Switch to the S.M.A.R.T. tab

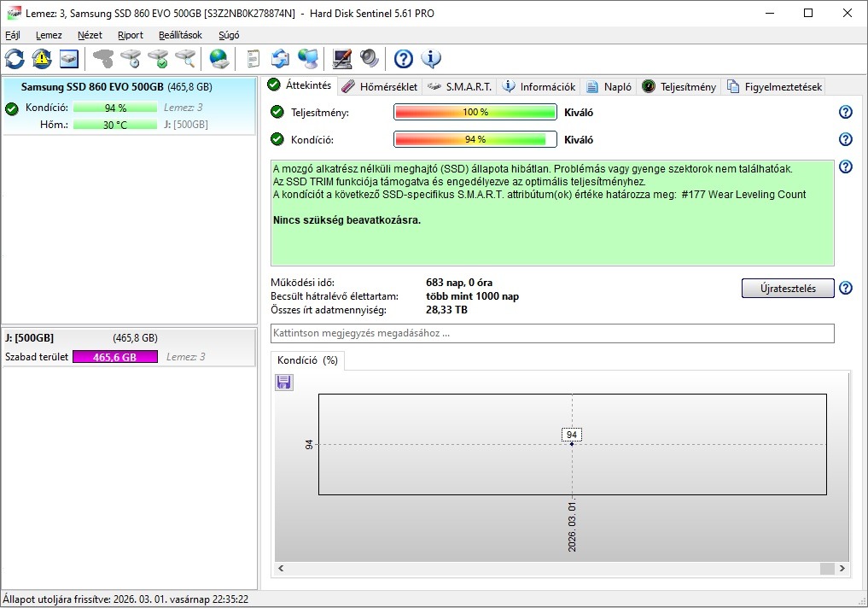click(460, 87)
